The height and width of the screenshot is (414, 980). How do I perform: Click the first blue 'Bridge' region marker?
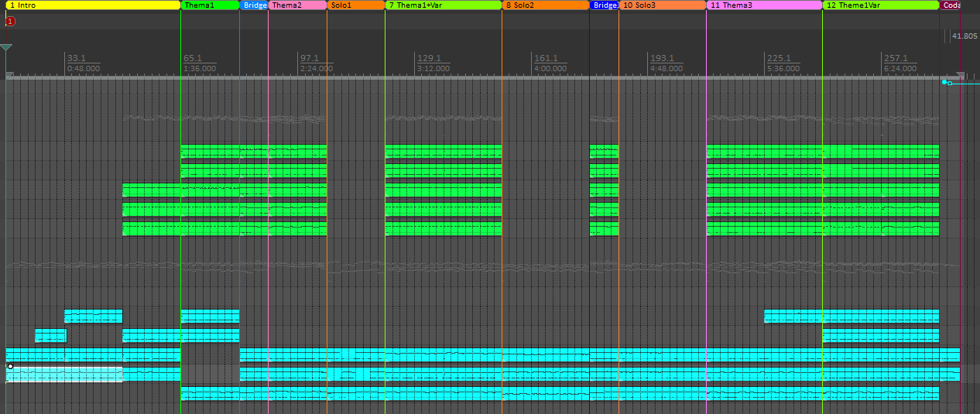coord(254,5)
